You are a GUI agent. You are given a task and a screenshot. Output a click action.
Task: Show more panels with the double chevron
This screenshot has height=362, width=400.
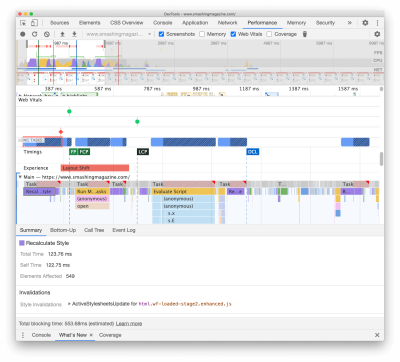point(349,23)
